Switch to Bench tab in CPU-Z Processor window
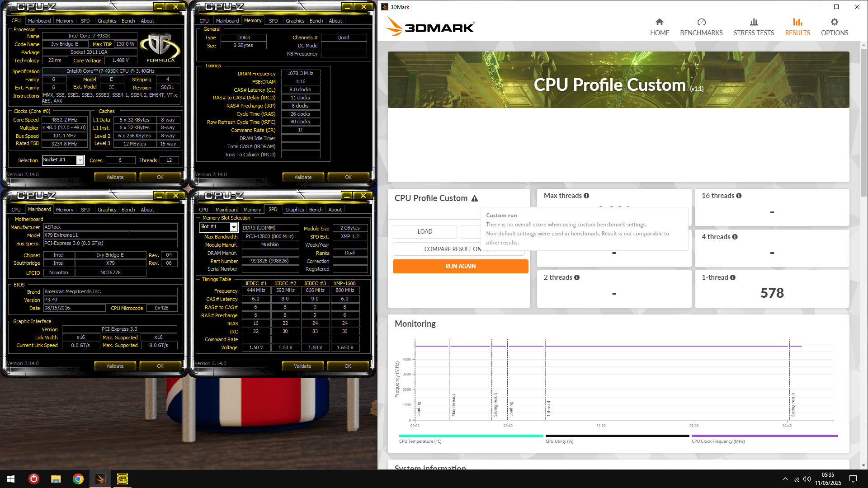Image resolution: width=868 pixels, height=488 pixels. coord(128,21)
